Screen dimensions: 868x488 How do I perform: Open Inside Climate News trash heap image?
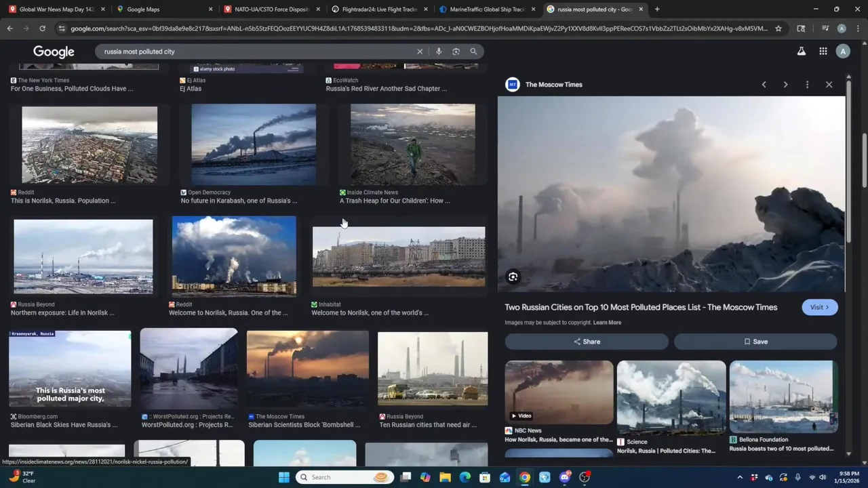coord(413,144)
